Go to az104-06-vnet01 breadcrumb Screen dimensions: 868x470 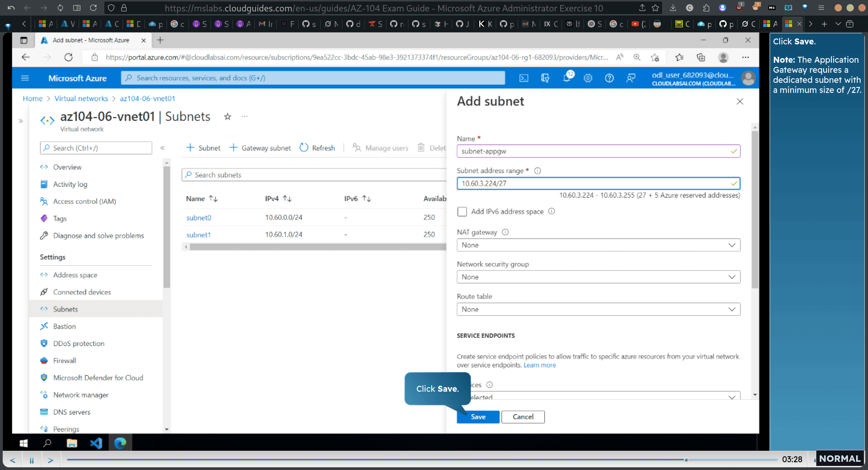tap(147, 98)
